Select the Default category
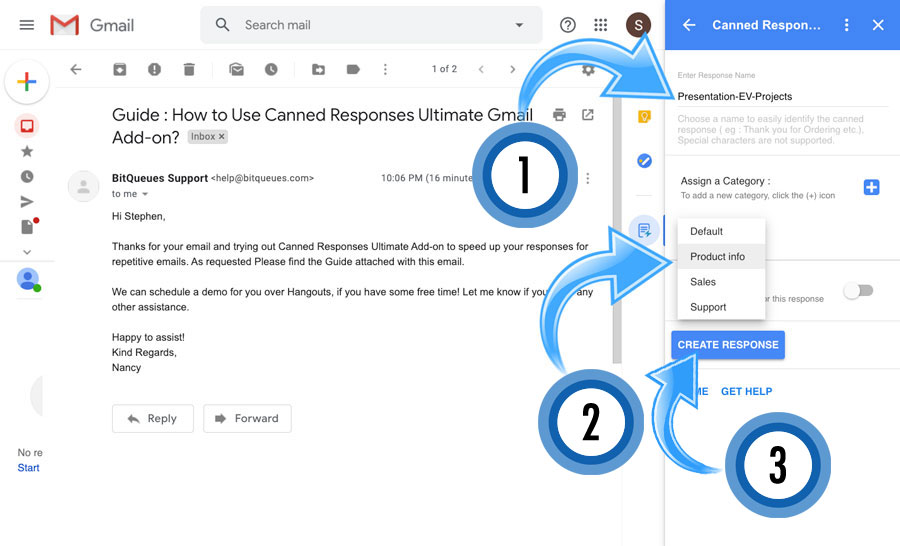Screen dimensions: 900x546 (x=721, y=231)
